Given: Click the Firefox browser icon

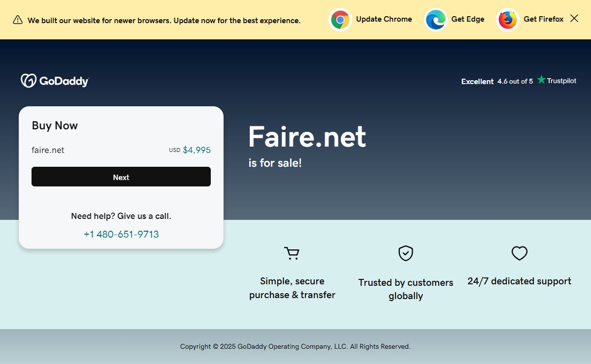Looking at the screenshot, I should click(x=507, y=20).
